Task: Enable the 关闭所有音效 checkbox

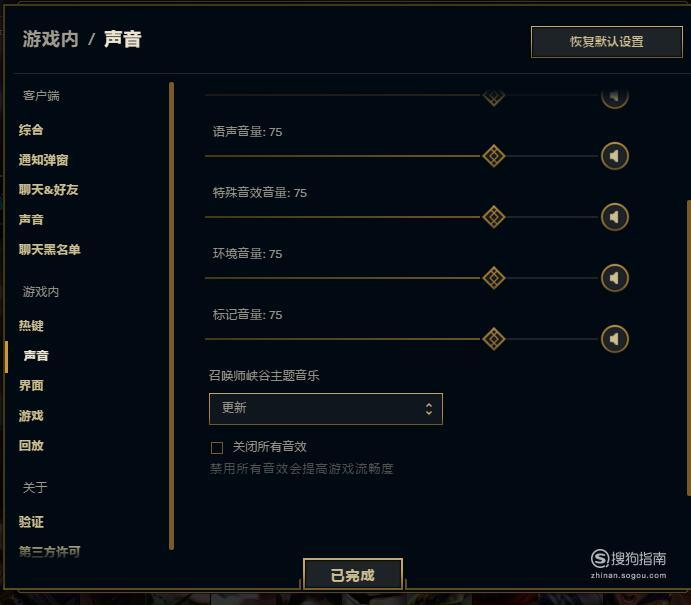Action: 217,448
